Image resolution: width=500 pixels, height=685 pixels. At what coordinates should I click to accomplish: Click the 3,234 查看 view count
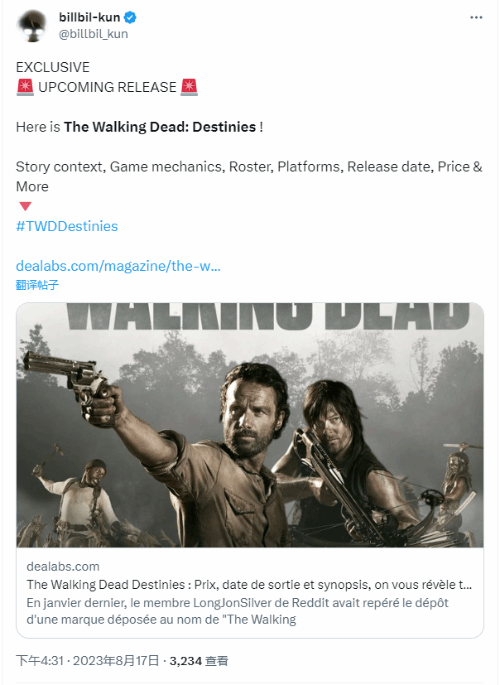199,661
